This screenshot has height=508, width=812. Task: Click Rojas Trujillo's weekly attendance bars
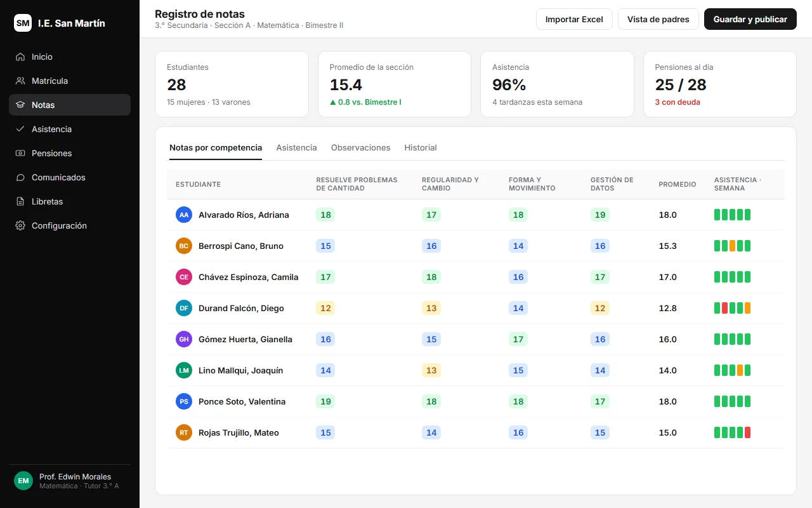733,432
